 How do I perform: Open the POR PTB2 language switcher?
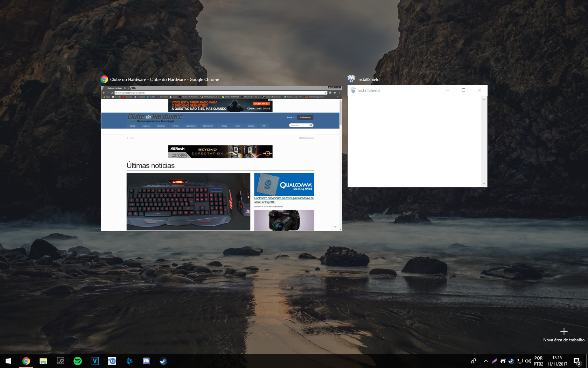click(x=538, y=361)
